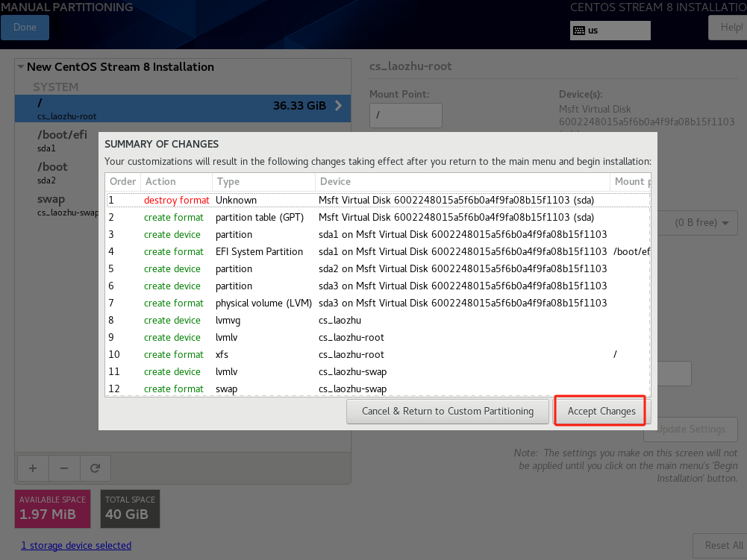The width and height of the screenshot is (747, 560).
Task: Click the AVAILABLE SPACE 1.97 MiB box
Action: (x=52, y=509)
